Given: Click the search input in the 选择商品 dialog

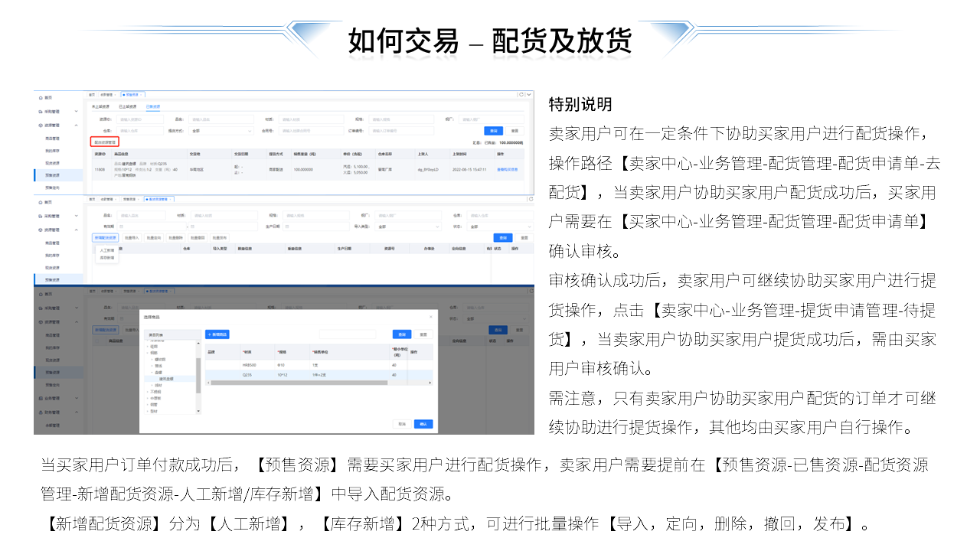Looking at the screenshot, I should point(348,334).
